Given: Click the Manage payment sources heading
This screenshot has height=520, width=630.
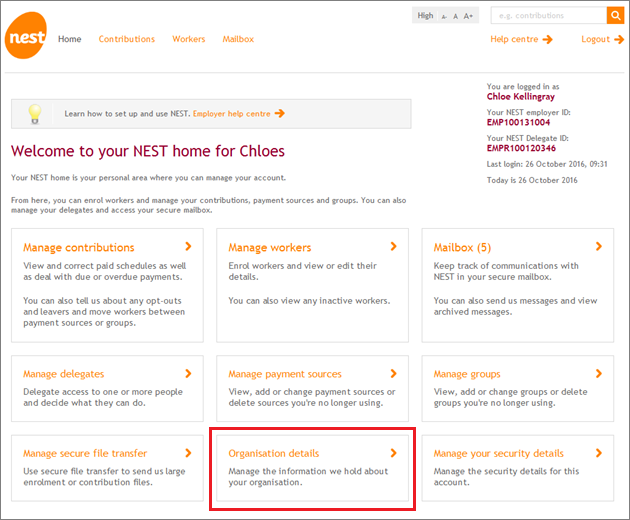Looking at the screenshot, I should pyautogui.click(x=285, y=374).
